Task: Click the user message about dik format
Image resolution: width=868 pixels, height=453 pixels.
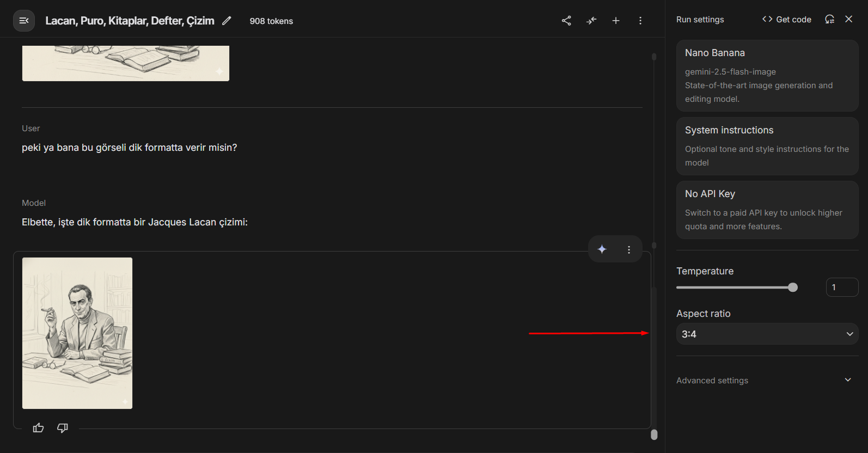Action: click(130, 148)
